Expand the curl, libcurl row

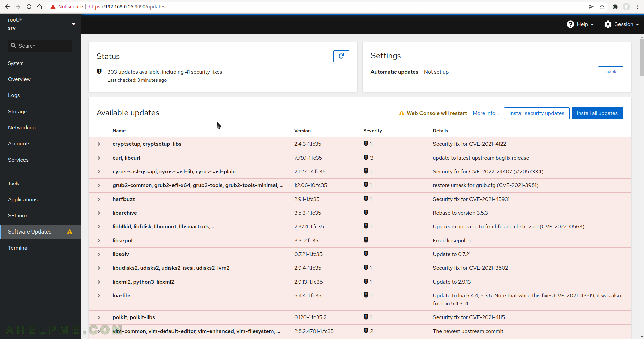pos(99,158)
